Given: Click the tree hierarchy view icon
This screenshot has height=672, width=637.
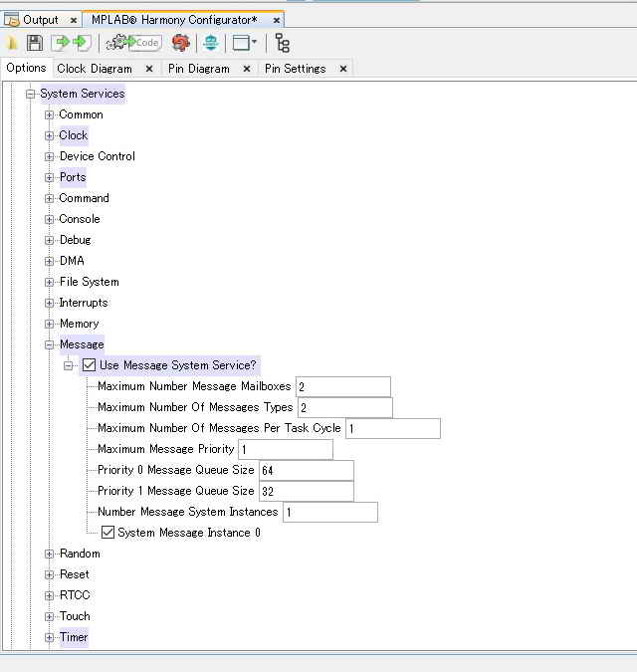Looking at the screenshot, I should click(x=283, y=43).
